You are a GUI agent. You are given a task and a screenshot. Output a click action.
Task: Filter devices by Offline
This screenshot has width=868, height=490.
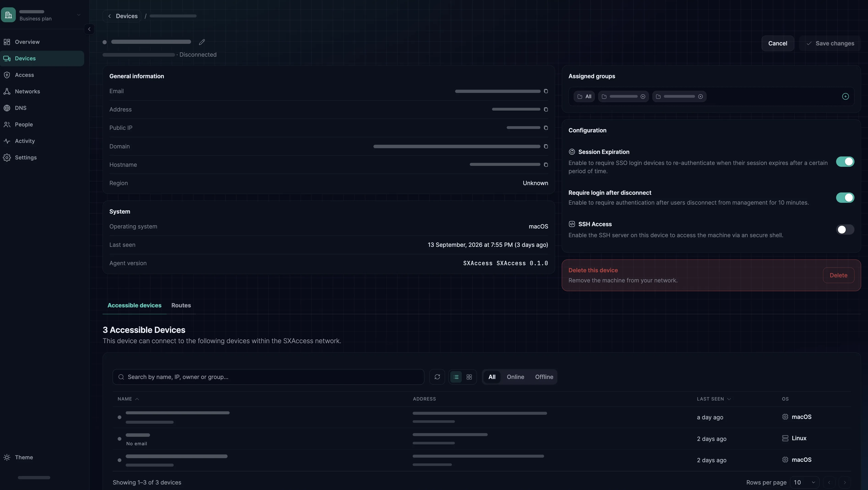tap(544, 377)
